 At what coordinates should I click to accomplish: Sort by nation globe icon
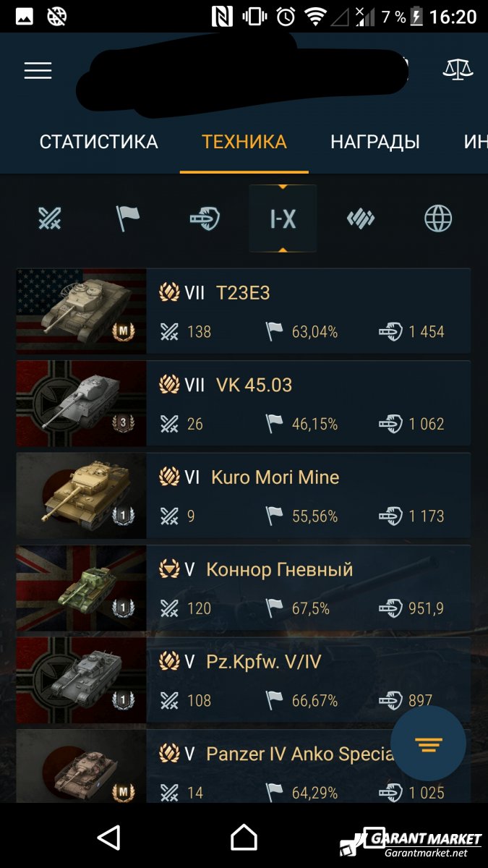438,218
